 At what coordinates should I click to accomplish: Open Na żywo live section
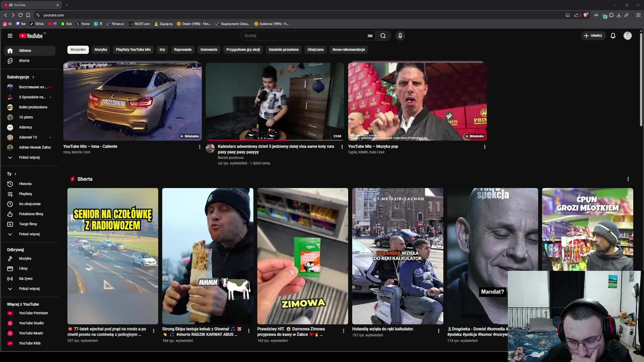30,279
